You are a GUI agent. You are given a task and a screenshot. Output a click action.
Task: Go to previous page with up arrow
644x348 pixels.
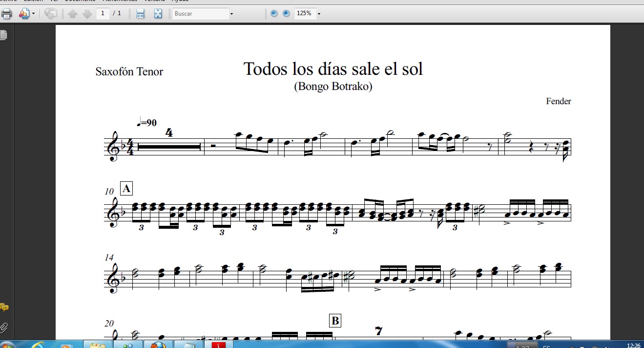(73, 14)
